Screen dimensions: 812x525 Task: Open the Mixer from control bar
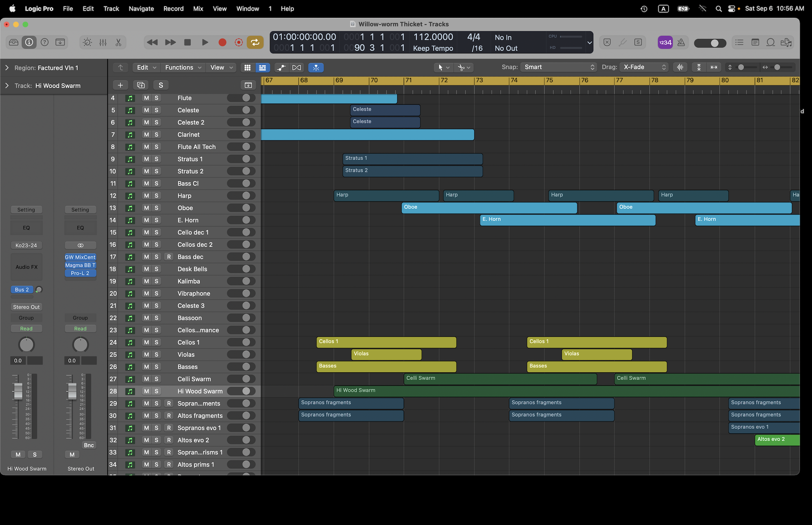(x=103, y=43)
